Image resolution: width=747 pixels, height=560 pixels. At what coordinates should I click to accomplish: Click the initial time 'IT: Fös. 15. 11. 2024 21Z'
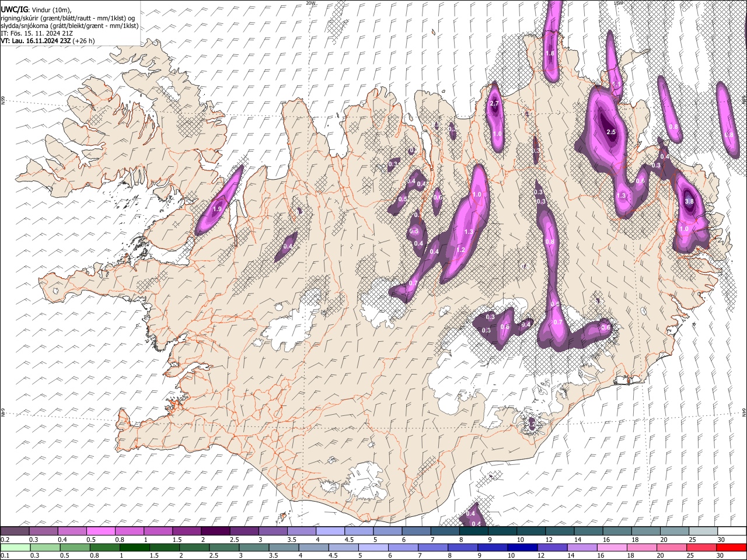[x=36, y=33]
